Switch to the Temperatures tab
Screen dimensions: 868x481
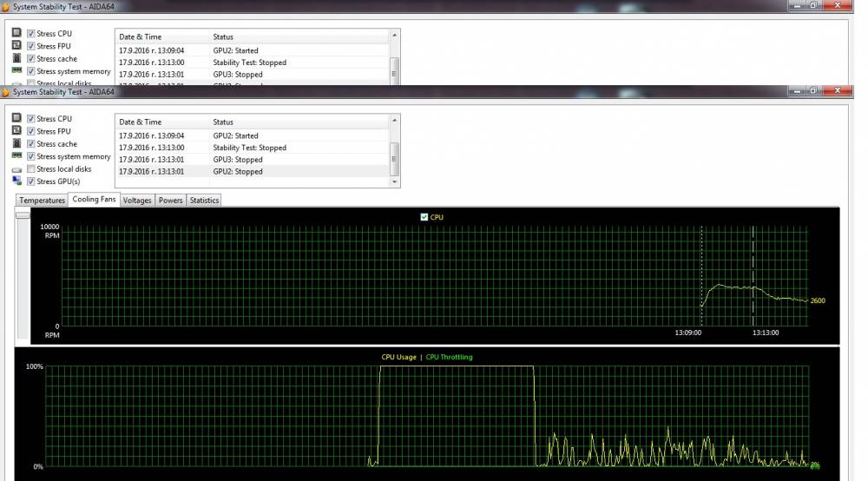[42, 201]
